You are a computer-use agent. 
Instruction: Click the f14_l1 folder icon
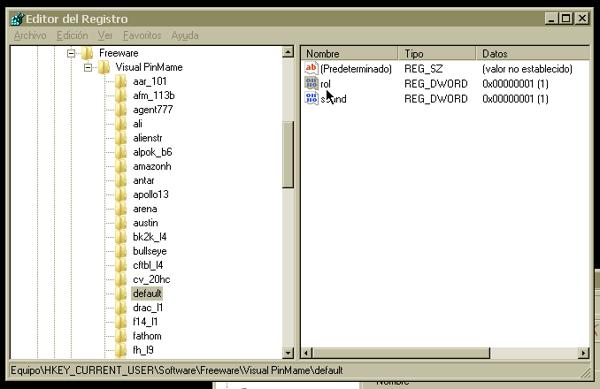pyautogui.click(x=121, y=322)
